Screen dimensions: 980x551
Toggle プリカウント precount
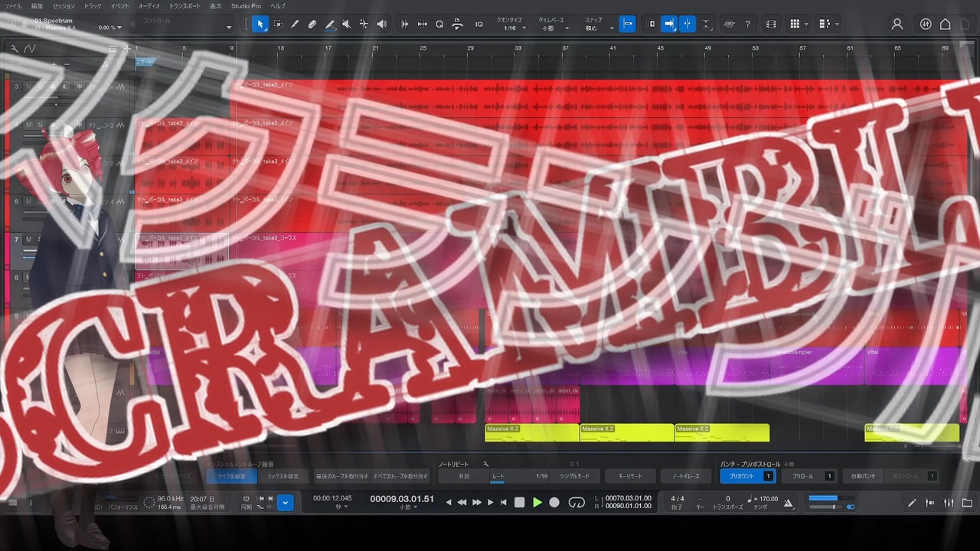747,476
